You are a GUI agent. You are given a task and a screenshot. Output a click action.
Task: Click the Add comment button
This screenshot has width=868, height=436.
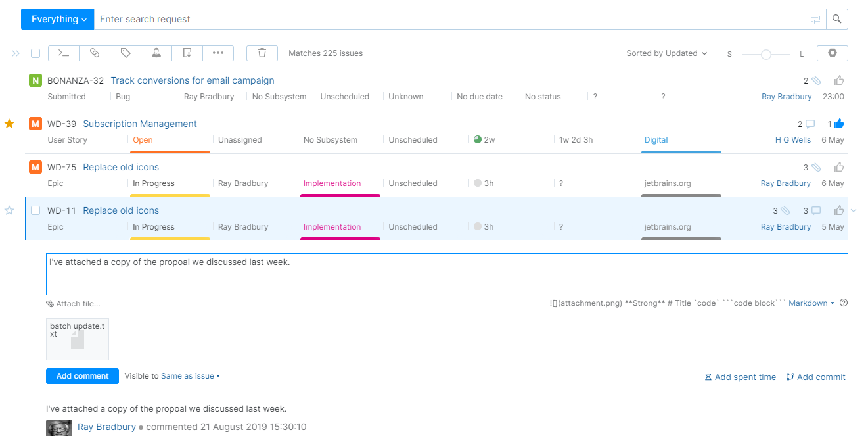(82, 376)
